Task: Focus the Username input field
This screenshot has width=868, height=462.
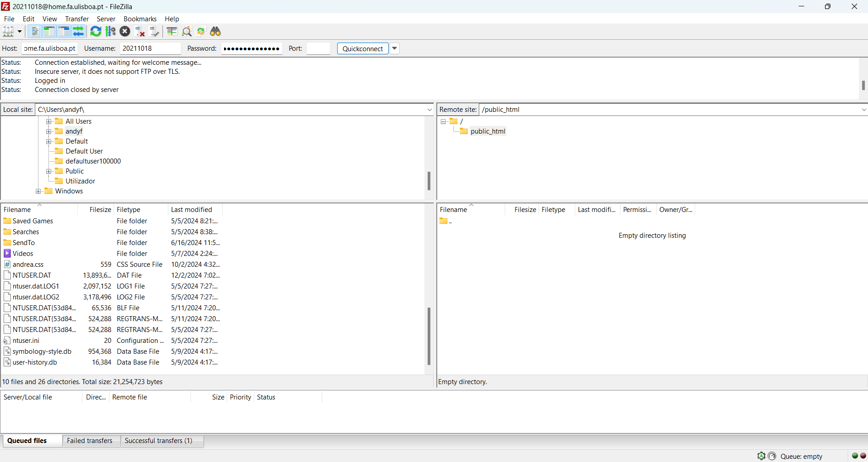Action: pos(150,48)
